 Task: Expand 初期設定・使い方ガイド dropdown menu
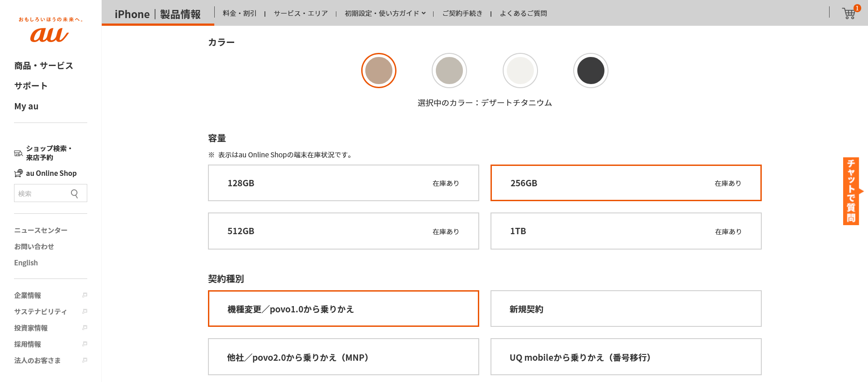point(385,13)
